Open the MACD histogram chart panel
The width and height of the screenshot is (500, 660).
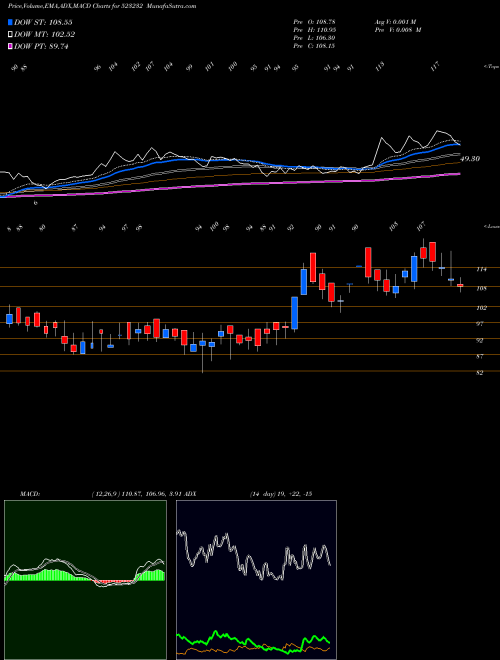(85, 580)
